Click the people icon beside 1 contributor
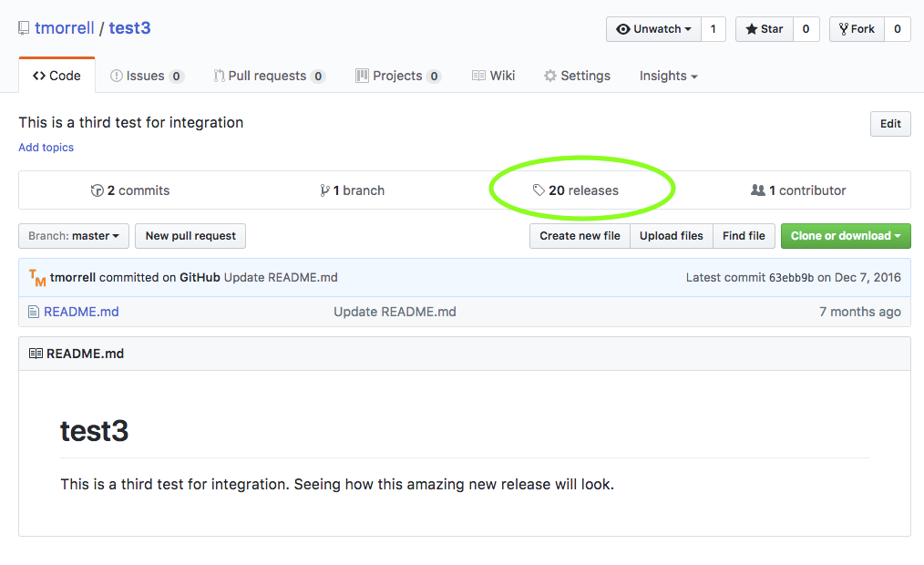Viewport: 924px width, 565px height. (x=758, y=190)
